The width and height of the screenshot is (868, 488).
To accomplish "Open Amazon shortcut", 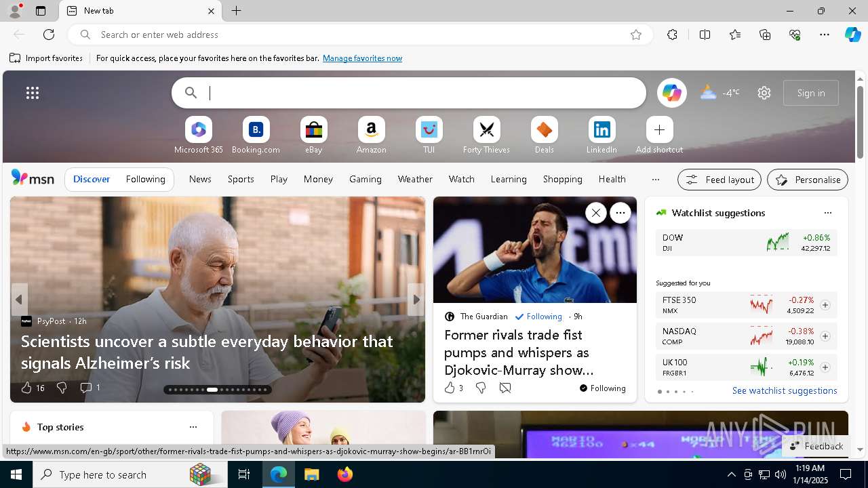I will (372, 136).
